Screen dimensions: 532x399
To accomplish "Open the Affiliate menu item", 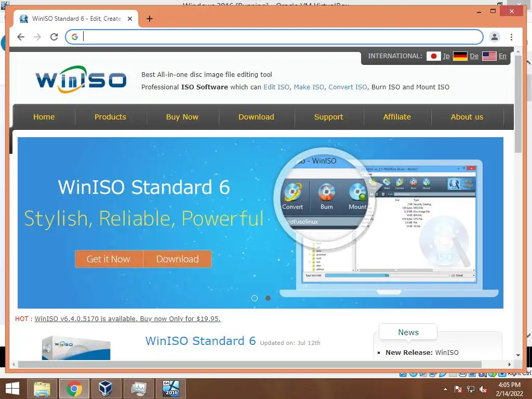I will pyautogui.click(x=397, y=117).
